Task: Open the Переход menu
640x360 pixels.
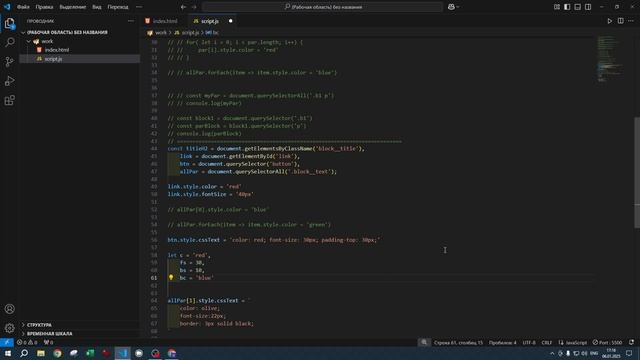Action: click(x=118, y=7)
